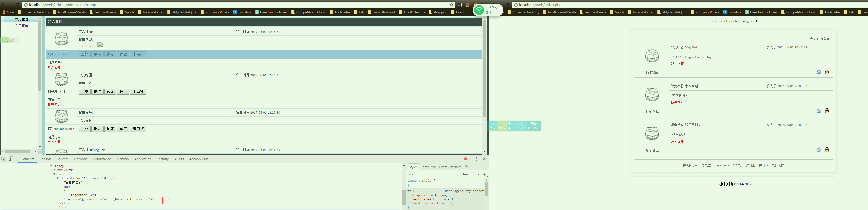Viewport: 868px width, 210px height.
Task: Toggle the device toolbar in DevTools
Action: pos(11,159)
